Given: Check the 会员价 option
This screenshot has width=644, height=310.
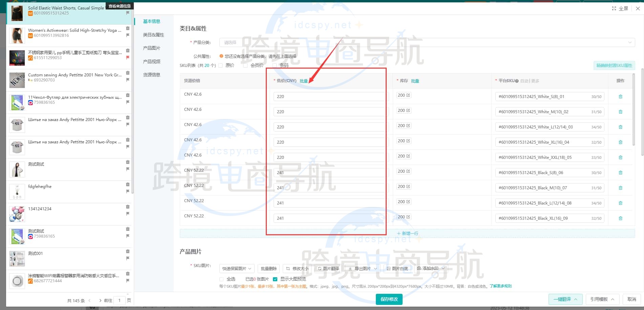Looking at the screenshot, I should tap(245, 65).
